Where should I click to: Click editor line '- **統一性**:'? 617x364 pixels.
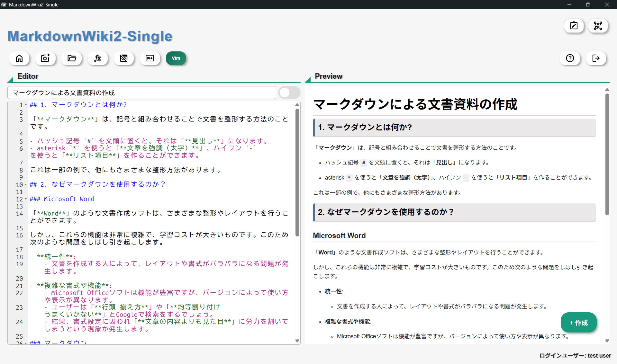[53, 257]
